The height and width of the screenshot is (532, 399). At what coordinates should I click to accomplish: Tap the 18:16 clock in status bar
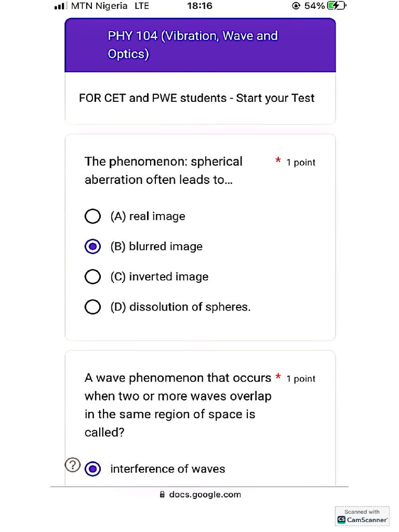[200, 6]
